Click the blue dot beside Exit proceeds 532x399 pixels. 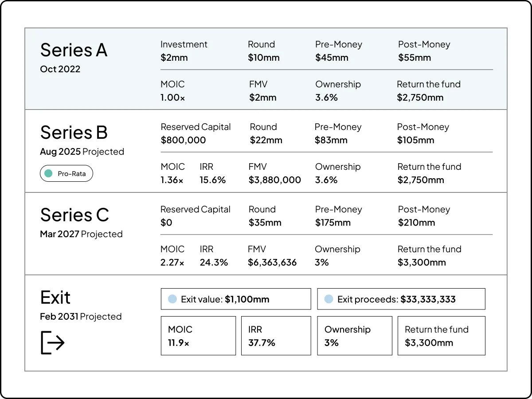click(329, 299)
